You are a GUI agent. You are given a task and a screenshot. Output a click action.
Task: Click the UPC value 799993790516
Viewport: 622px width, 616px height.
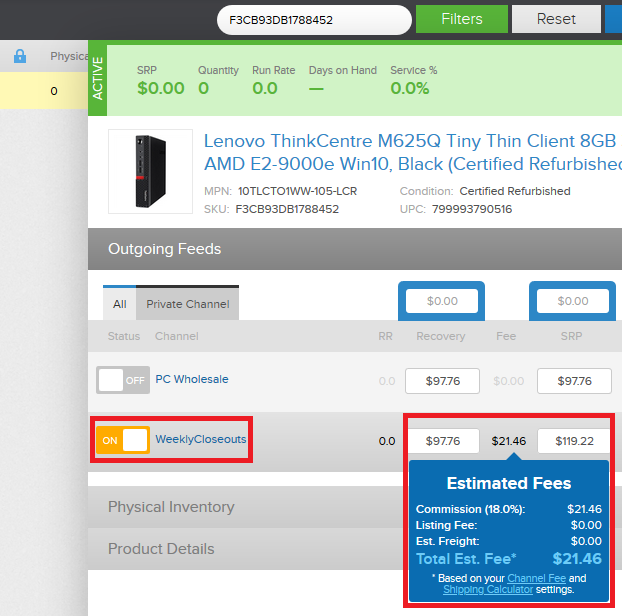coord(472,209)
